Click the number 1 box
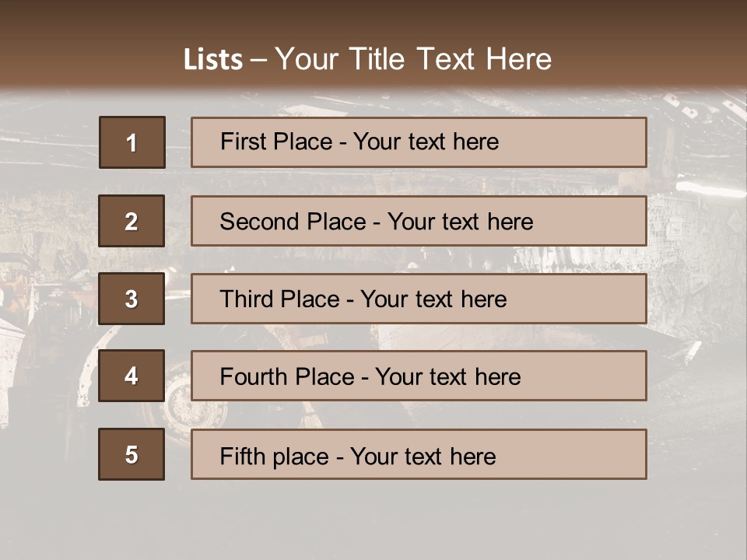This screenshot has width=747, height=560. point(132,142)
